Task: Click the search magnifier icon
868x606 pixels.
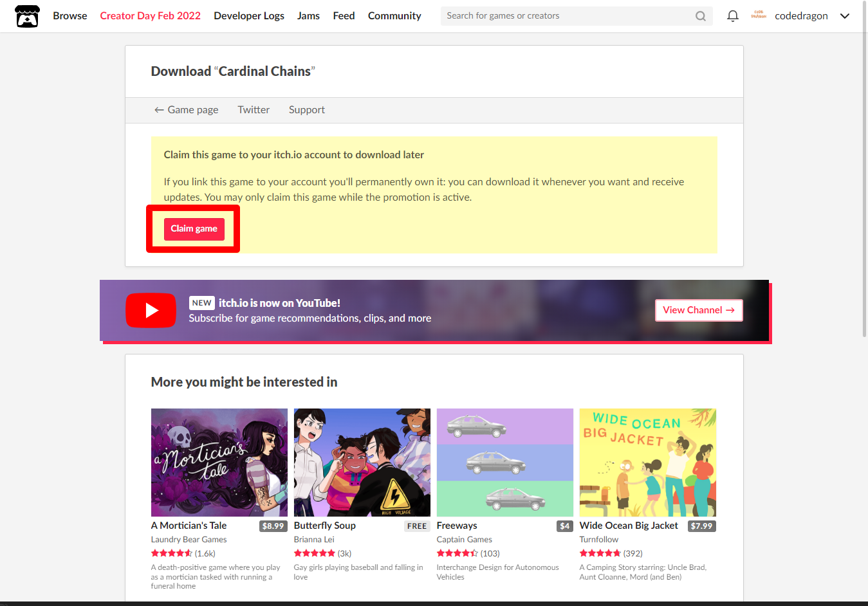Action: point(701,16)
